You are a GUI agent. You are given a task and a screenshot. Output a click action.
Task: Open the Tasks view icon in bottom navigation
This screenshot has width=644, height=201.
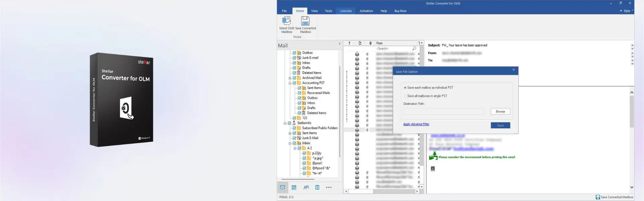(317, 187)
